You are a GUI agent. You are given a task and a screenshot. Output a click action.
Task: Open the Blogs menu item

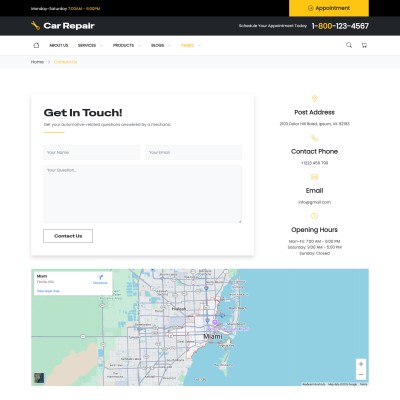tap(157, 45)
